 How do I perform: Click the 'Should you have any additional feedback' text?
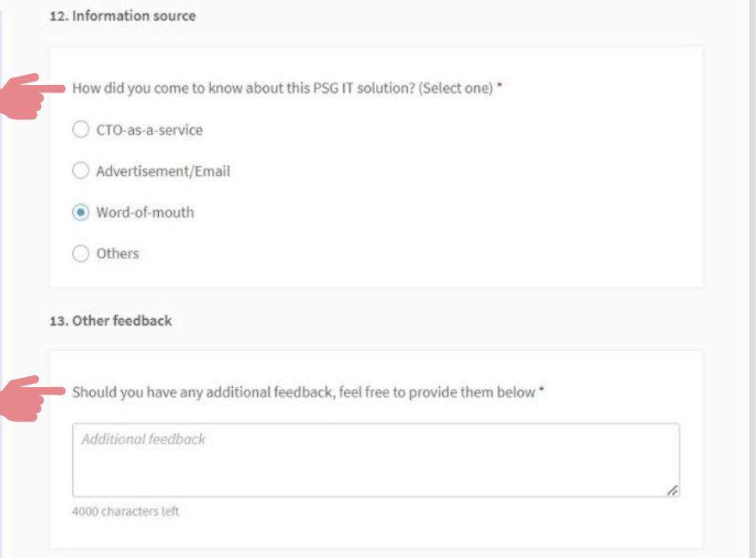pos(304,392)
